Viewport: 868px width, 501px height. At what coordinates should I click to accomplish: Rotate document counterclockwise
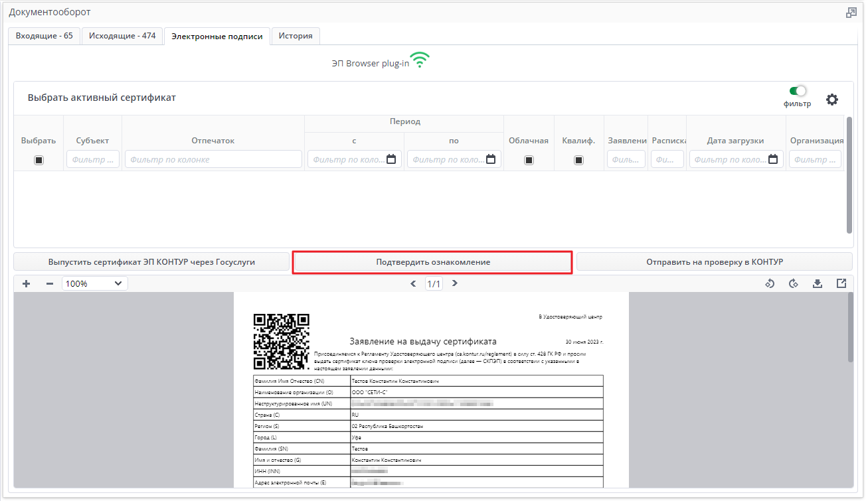[x=770, y=283]
